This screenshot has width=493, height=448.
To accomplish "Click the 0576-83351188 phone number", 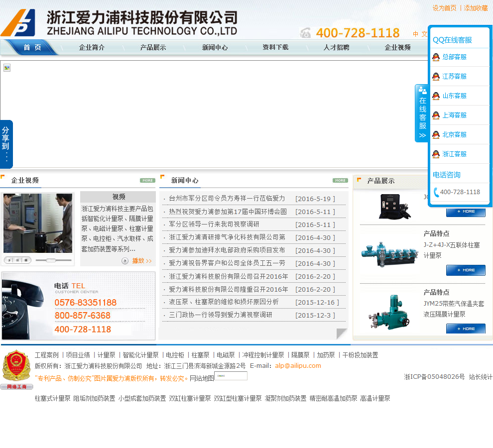I will point(86,303).
